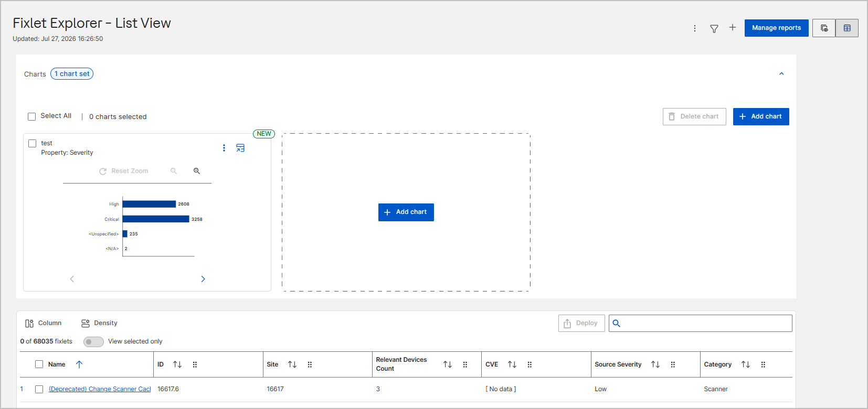The width and height of the screenshot is (868, 409).
Task: Click the Critical severity bar
Action: 156,219
